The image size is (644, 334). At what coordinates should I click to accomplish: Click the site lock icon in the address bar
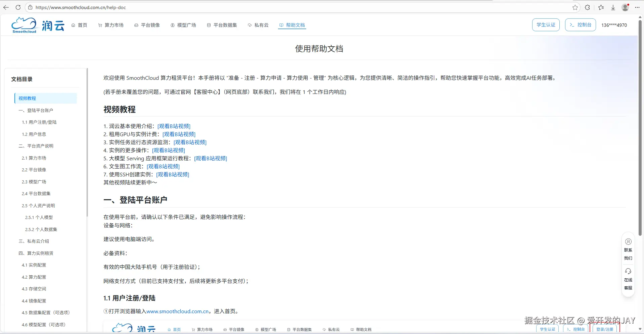pos(30,7)
